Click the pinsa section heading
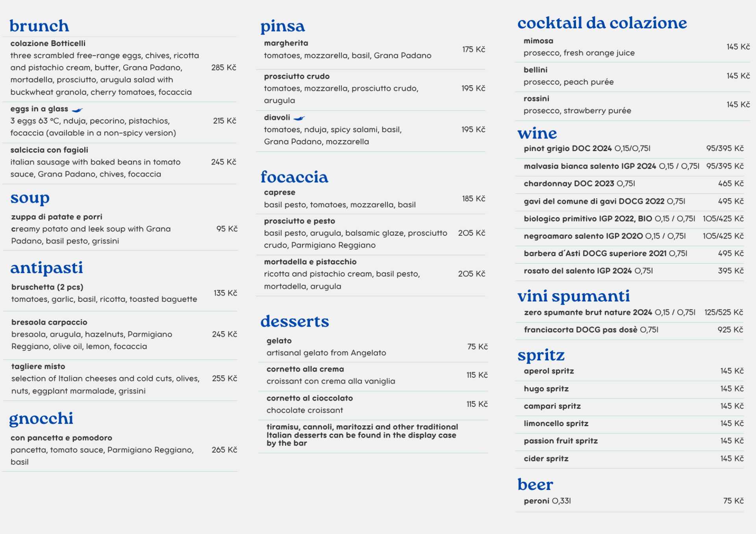This screenshot has width=756, height=534. pyautogui.click(x=282, y=26)
